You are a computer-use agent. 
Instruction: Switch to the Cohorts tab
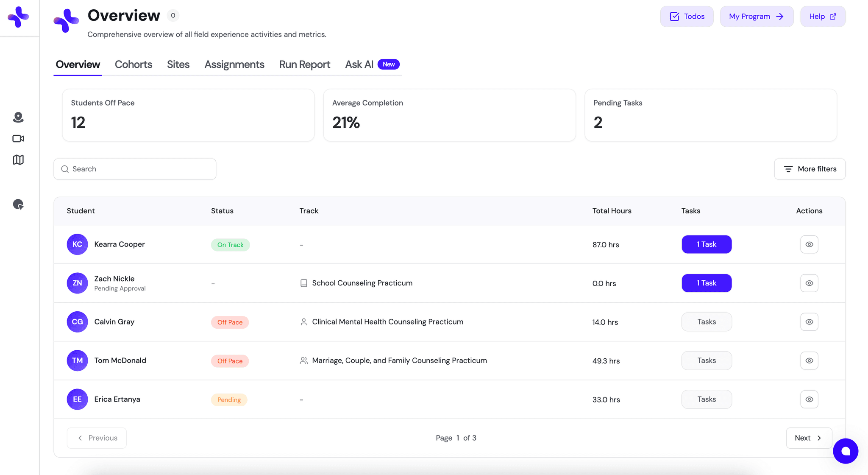[x=134, y=64]
